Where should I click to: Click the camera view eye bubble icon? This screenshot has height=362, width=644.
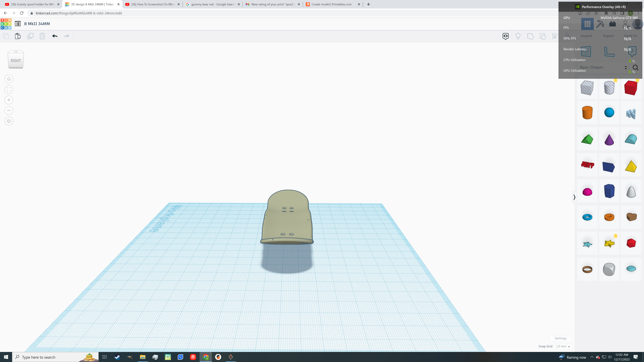point(505,36)
